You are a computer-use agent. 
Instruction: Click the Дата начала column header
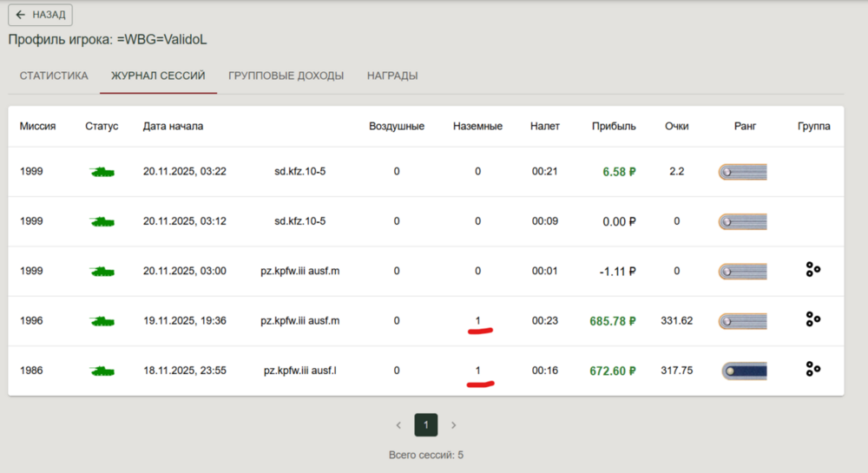pyautogui.click(x=173, y=126)
